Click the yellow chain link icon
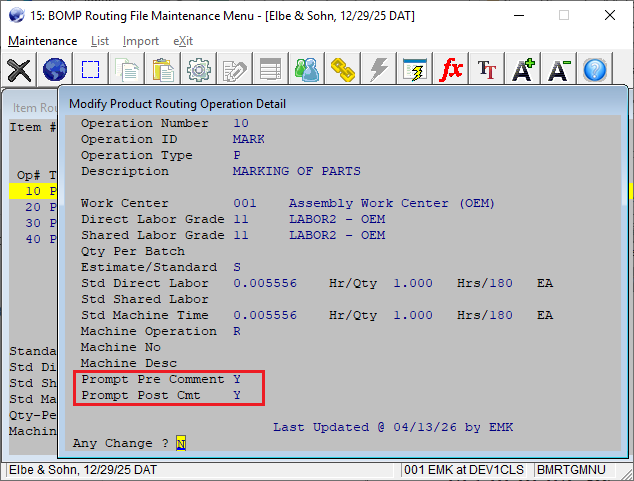The width and height of the screenshot is (634, 481). point(344,70)
